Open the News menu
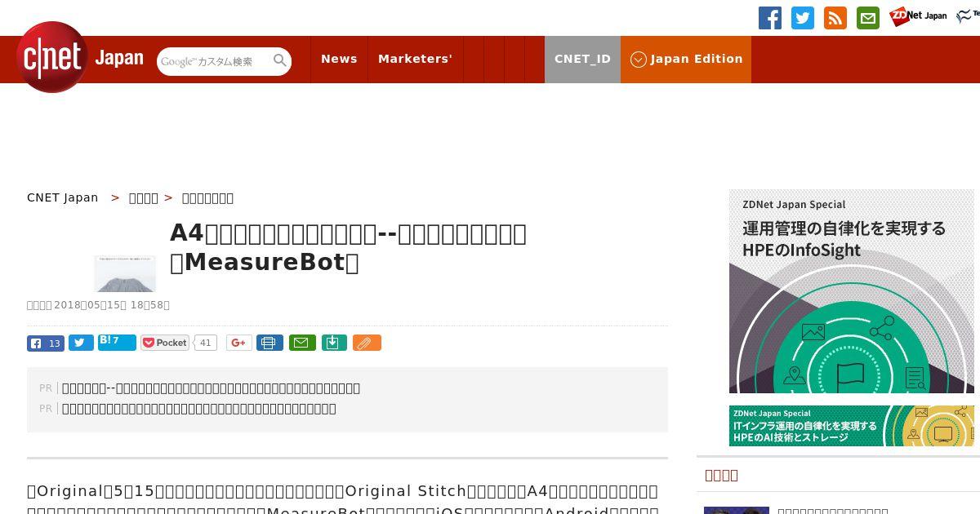The width and height of the screenshot is (980, 514). pyautogui.click(x=339, y=59)
